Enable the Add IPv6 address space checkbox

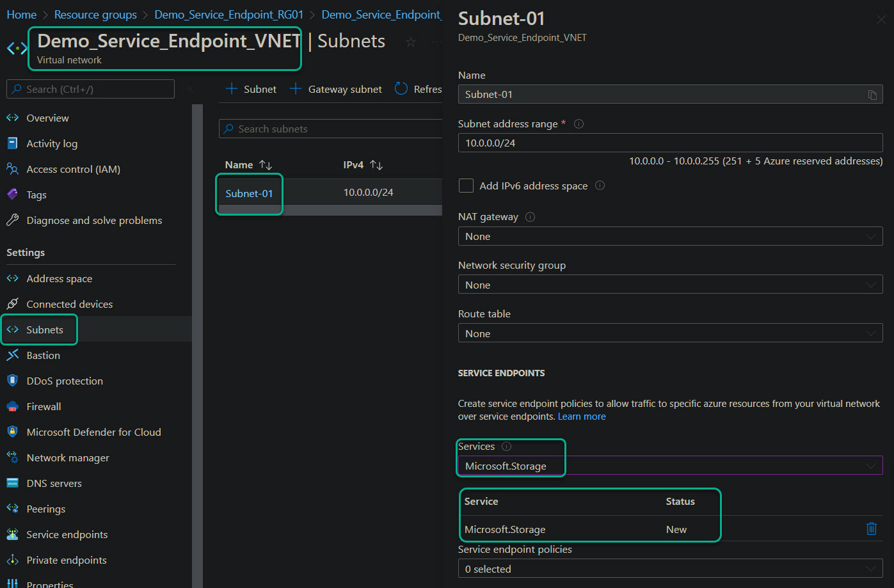466,186
